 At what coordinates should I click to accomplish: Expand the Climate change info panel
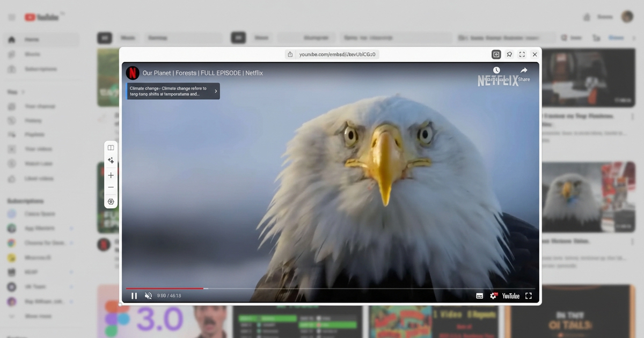coord(216,91)
